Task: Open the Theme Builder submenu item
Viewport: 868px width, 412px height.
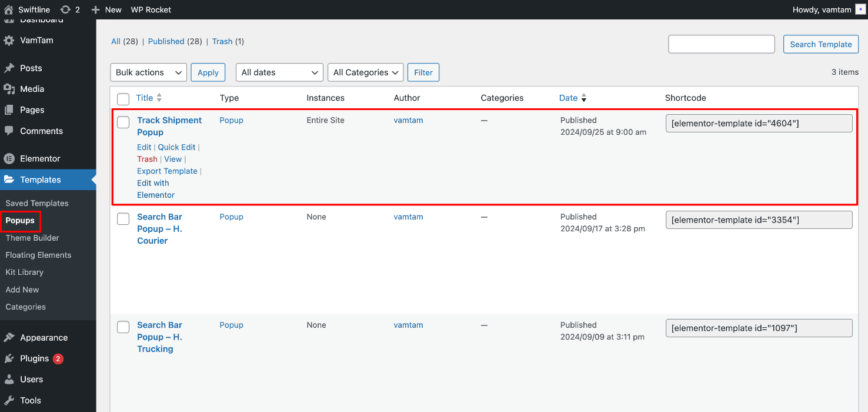Action: (x=32, y=238)
